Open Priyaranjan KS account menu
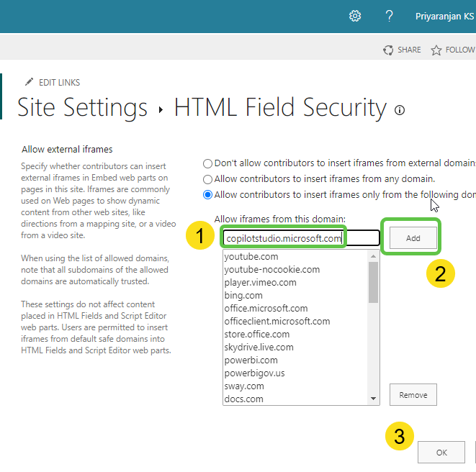 pos(444,16)
